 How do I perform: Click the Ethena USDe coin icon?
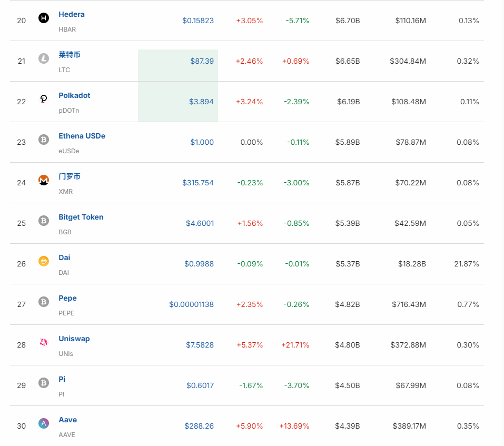[44, 140]
